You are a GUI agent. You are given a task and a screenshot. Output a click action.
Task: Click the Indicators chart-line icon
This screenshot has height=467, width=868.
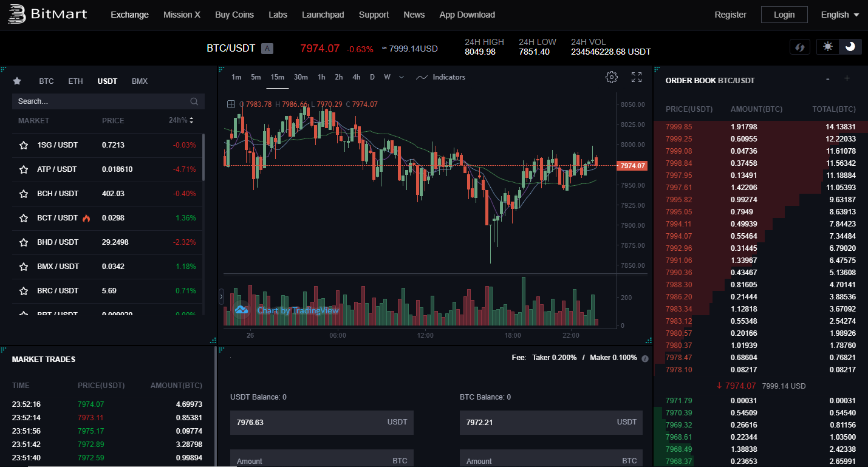tap(422, 77)
